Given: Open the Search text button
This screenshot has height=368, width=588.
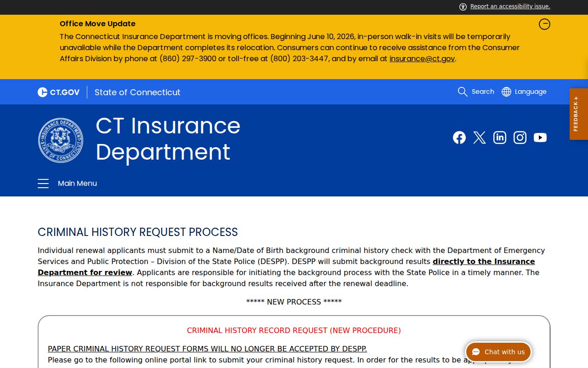Looking at the screenshot, I should click(x=483, y=92).
